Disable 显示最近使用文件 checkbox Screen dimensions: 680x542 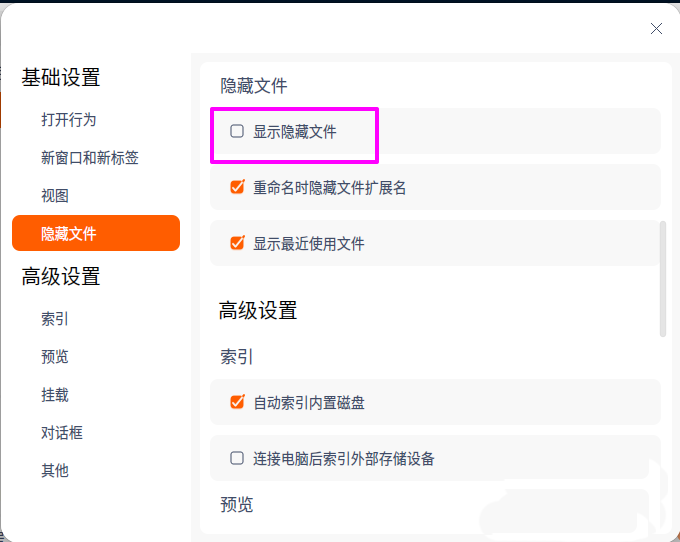coord(237,243)
